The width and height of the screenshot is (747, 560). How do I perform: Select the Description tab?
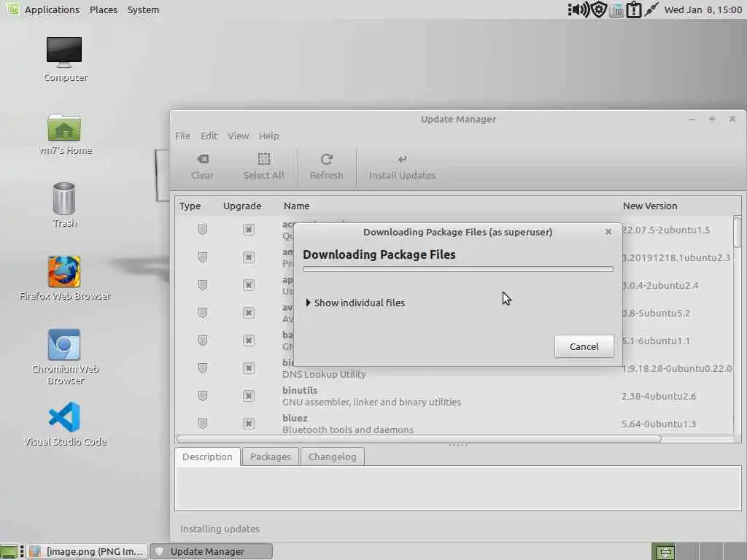coord(207,456)
